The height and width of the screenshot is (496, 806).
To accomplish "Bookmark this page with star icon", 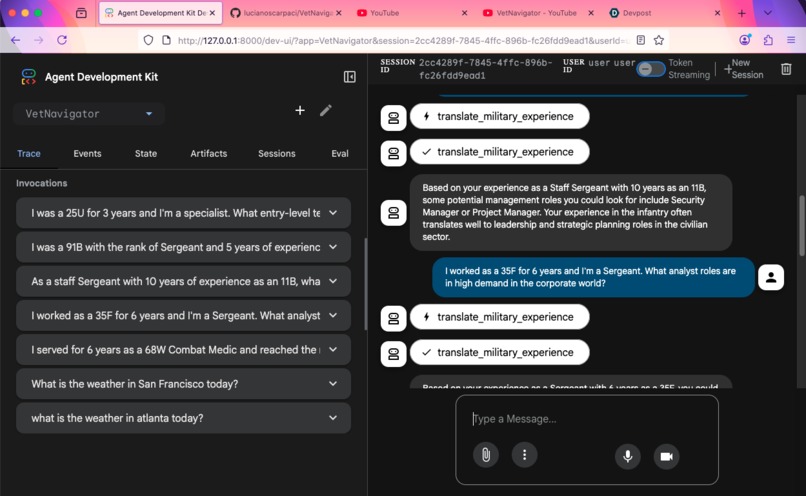I will [x=659, y=40].
